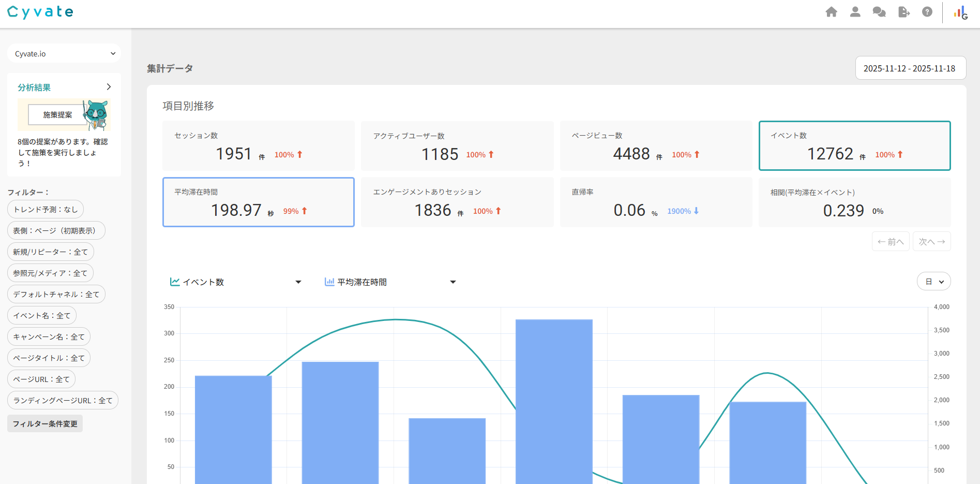This screenshot has width=980, height=484.
Task: Click the フィルター条件変更 button
Action: click(x=45, y=423)
